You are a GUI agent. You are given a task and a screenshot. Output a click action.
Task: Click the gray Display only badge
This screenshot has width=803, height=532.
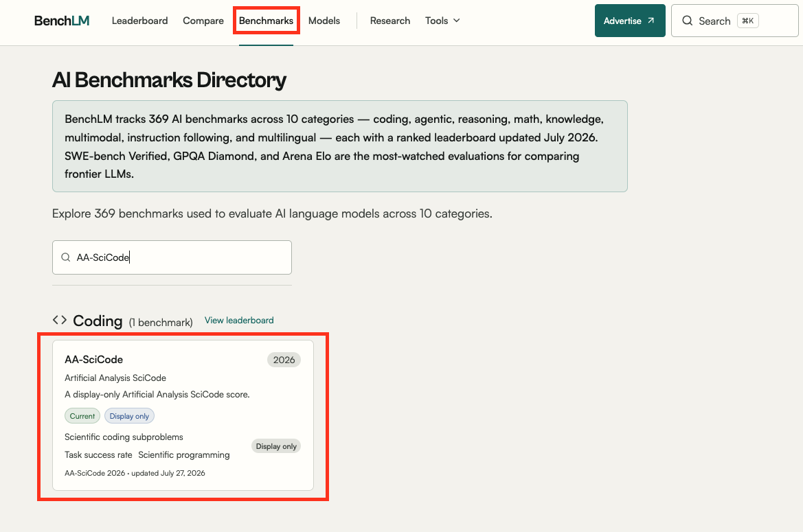click(x=276, y=446)
